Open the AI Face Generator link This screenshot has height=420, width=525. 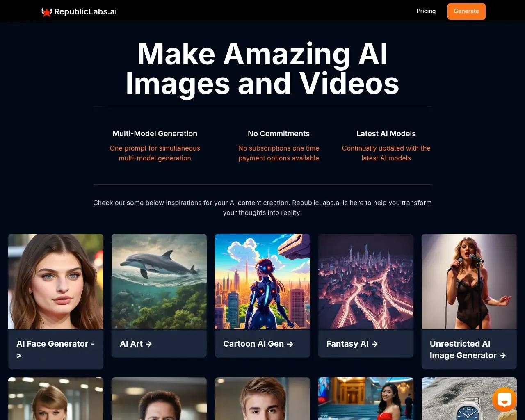(56, 349)
